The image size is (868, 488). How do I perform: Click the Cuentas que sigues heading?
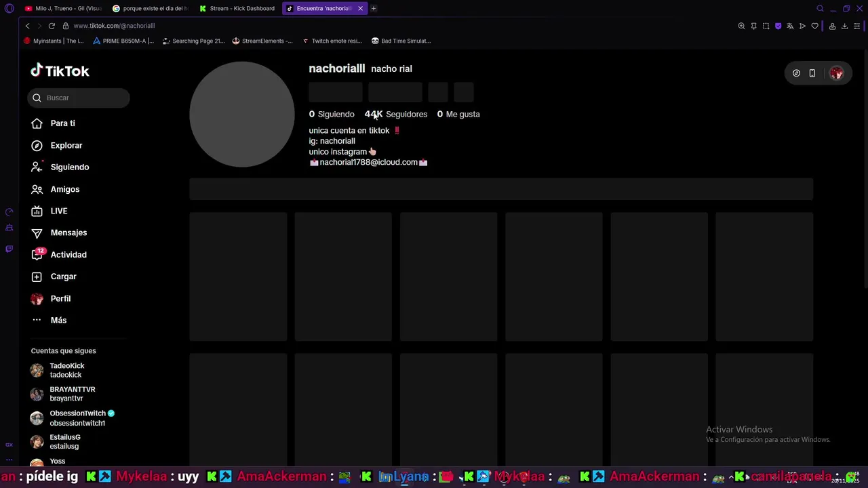(63, 350)
